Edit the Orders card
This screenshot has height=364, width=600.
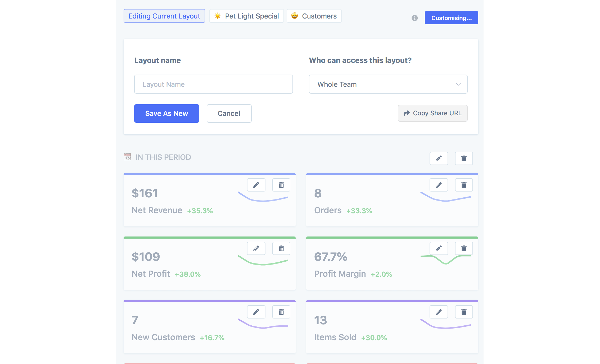pyautogui.click(x=439, y=185)
